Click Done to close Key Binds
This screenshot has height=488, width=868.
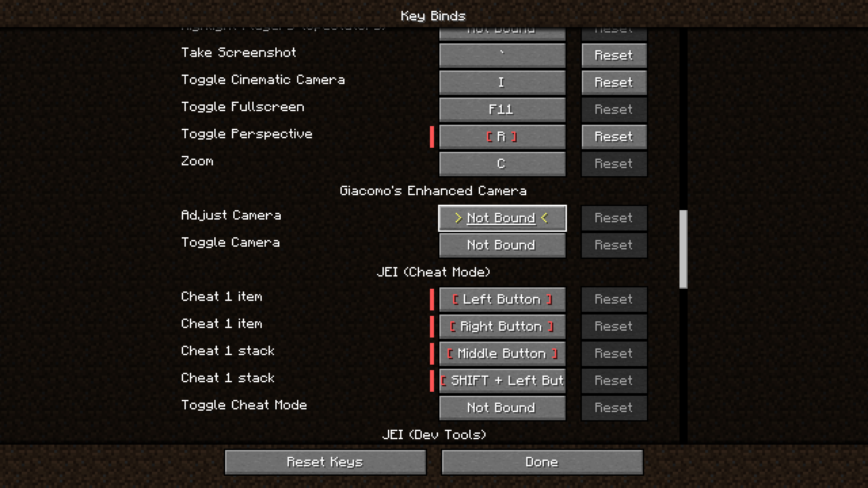[542, 462]
